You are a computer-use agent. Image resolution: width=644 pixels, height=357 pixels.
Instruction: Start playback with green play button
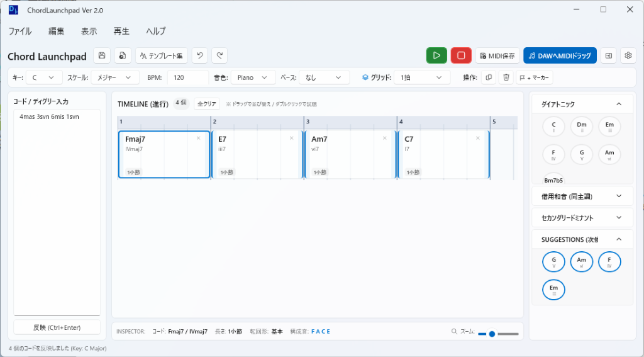tap(436, 55)
